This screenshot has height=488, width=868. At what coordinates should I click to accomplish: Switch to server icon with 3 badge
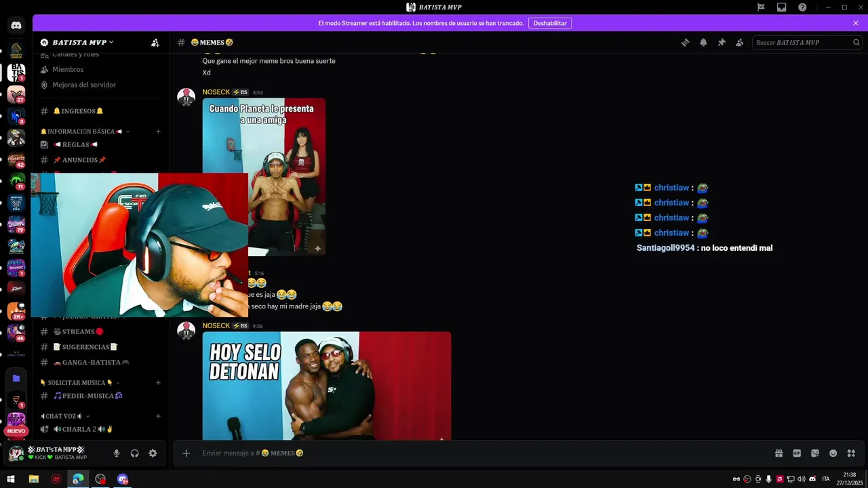[16, 116]
